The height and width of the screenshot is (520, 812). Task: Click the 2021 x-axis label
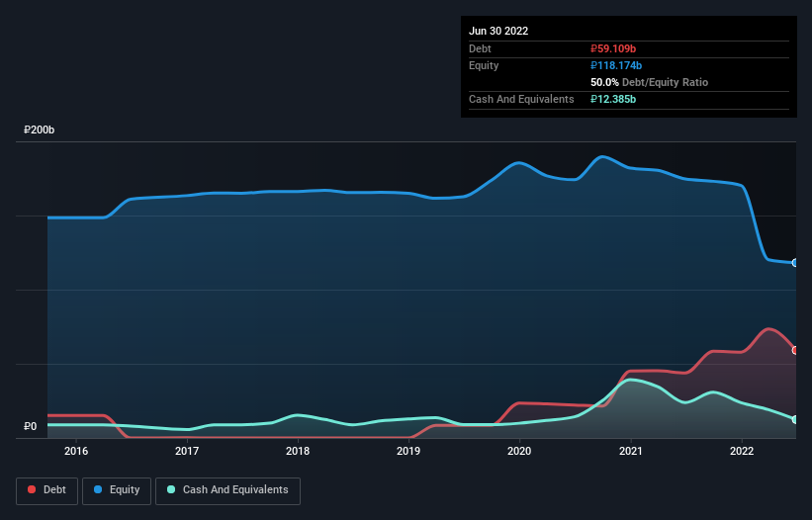(631, 451)
